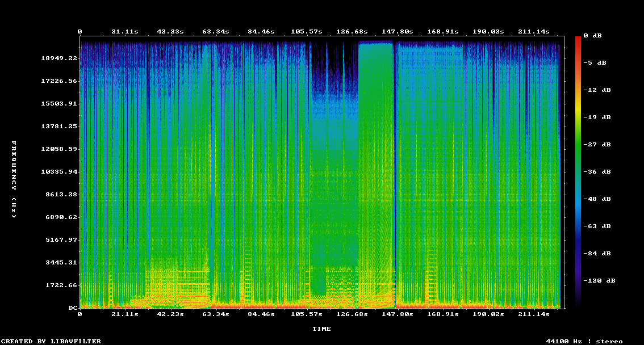This screenshot has height=345, width=644.
Task: Click the red top of the color scale bar
Action: pyautogui.click(x=578, y=40)
